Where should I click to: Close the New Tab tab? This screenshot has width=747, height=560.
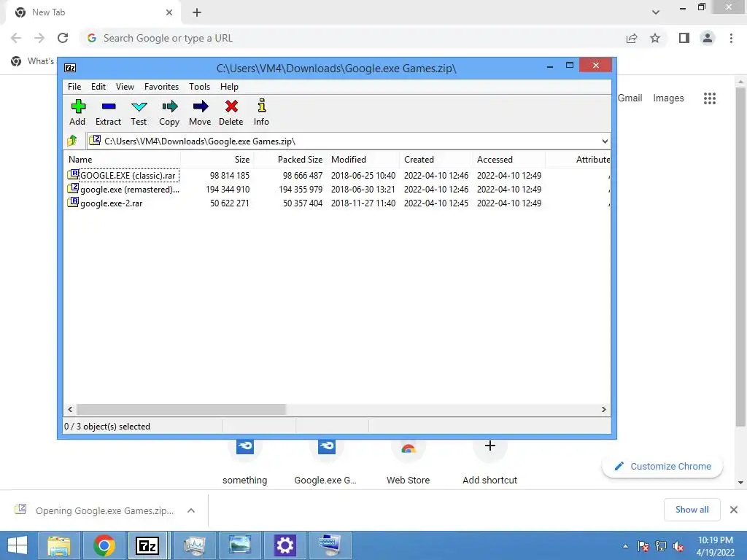(x=169, y=12)
